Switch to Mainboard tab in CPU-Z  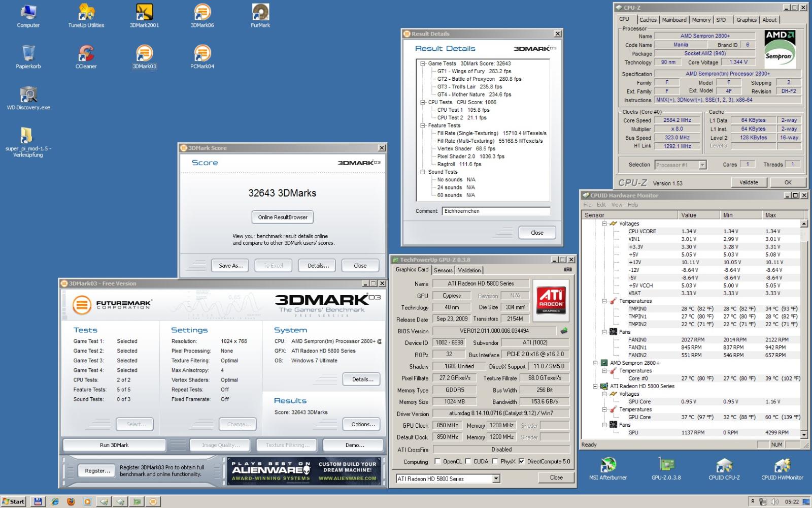tap(674, 20)
